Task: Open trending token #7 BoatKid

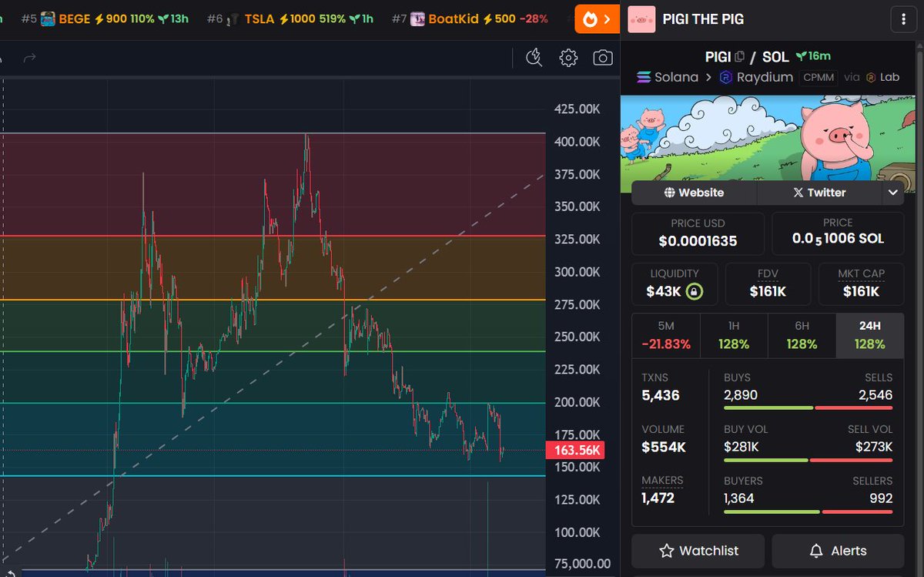Action: pyautogui.click(x=471, y=18)
